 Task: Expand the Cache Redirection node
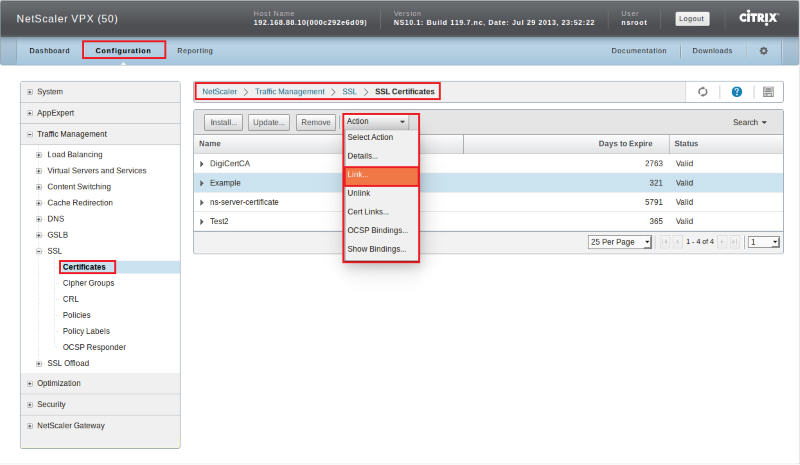tap(39, 203)
